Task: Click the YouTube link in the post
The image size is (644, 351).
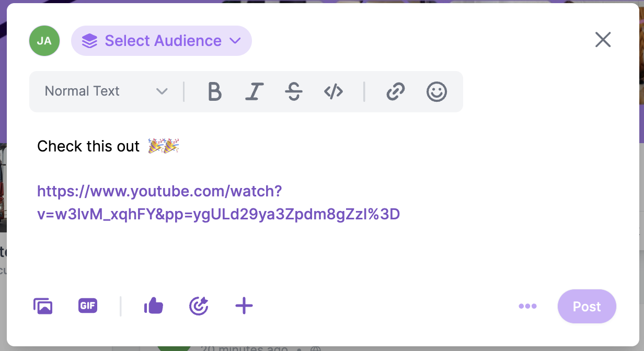Action: coord(218,203)
